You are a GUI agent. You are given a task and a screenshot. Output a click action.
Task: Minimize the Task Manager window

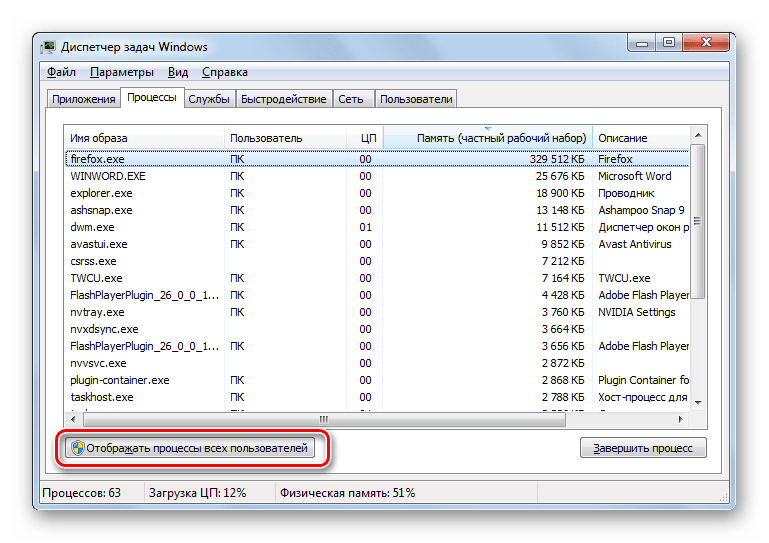tap(641, 43)
